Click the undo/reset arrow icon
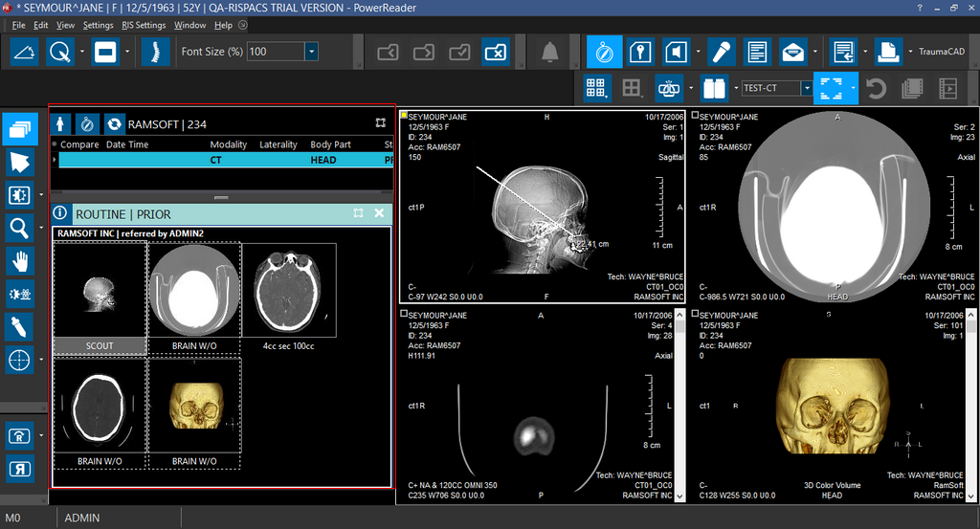This screenshot has width=980, height=529. click(x=876, y=89)
